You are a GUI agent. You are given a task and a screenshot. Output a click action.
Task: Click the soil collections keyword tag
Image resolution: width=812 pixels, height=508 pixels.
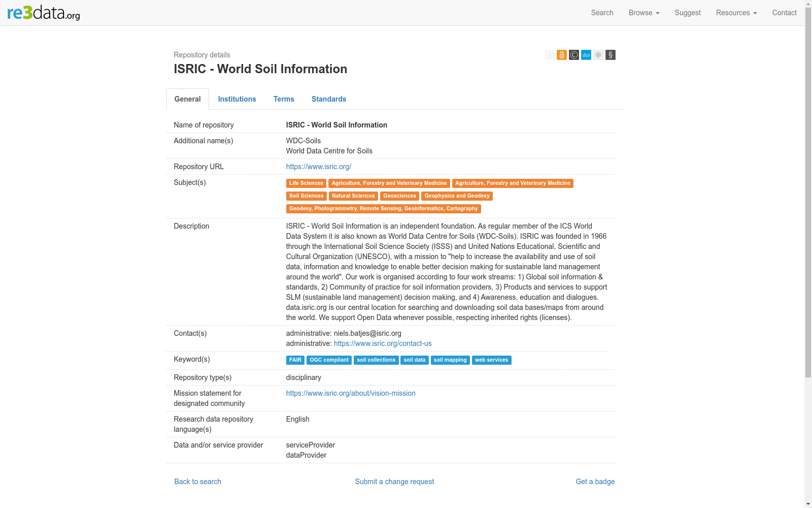click(376, 360)
